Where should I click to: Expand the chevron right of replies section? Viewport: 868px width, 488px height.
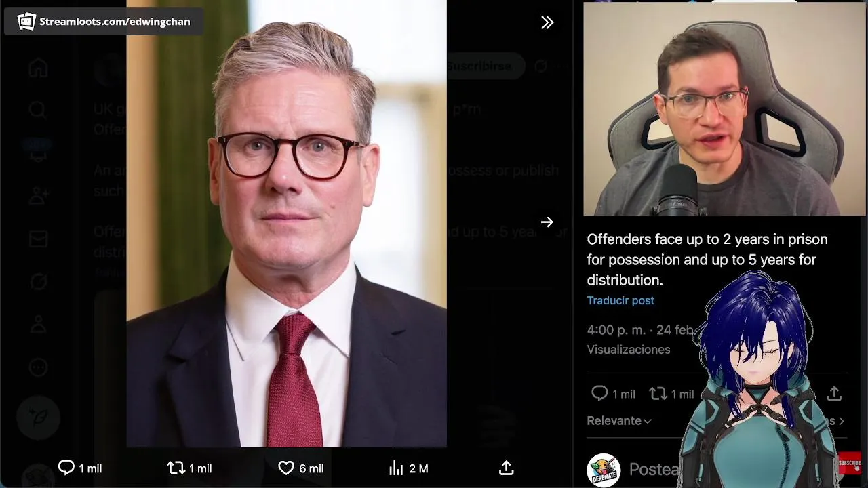841,421
